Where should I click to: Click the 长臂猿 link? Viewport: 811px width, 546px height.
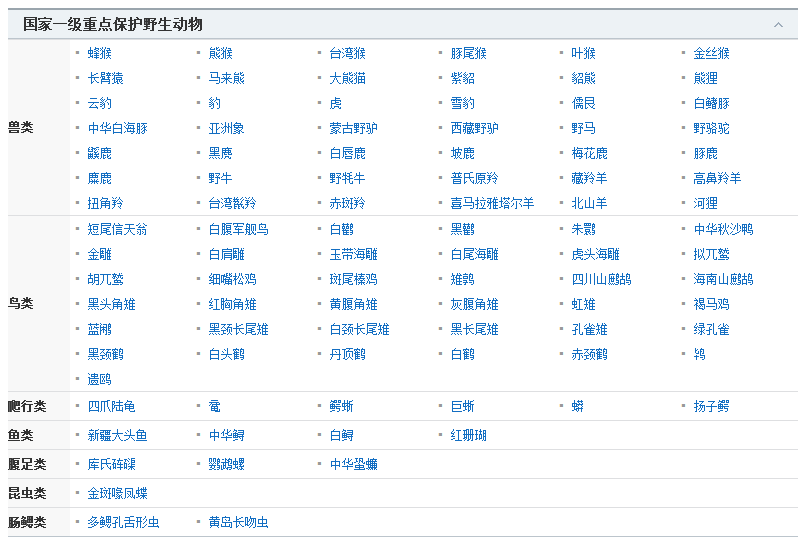pyautogui.click(x=106, y=78)
